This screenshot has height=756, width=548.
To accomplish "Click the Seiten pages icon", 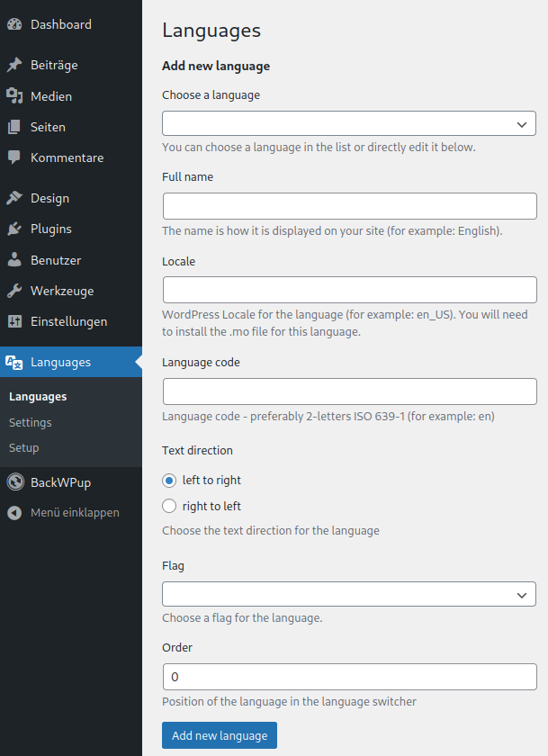I will tap(14, 127).
